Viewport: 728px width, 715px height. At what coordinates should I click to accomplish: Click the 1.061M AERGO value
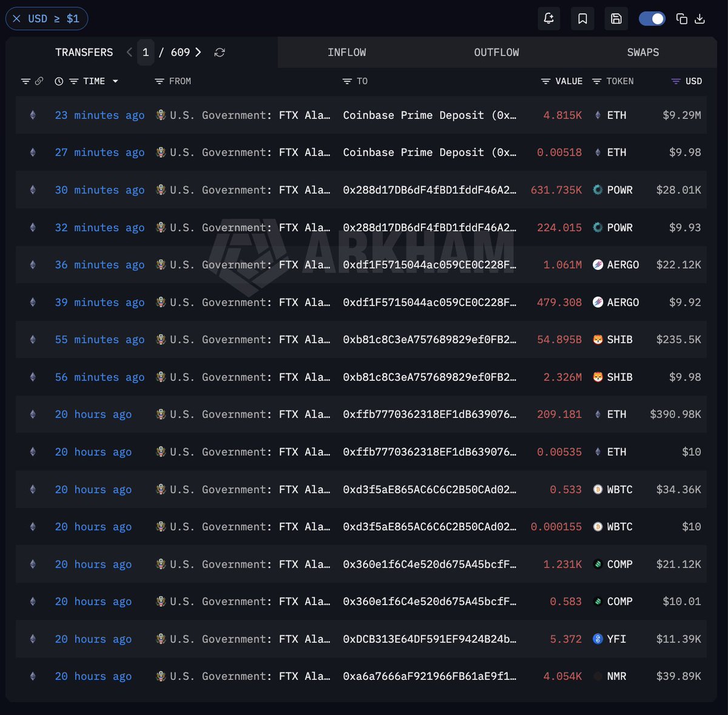(562, 265)
